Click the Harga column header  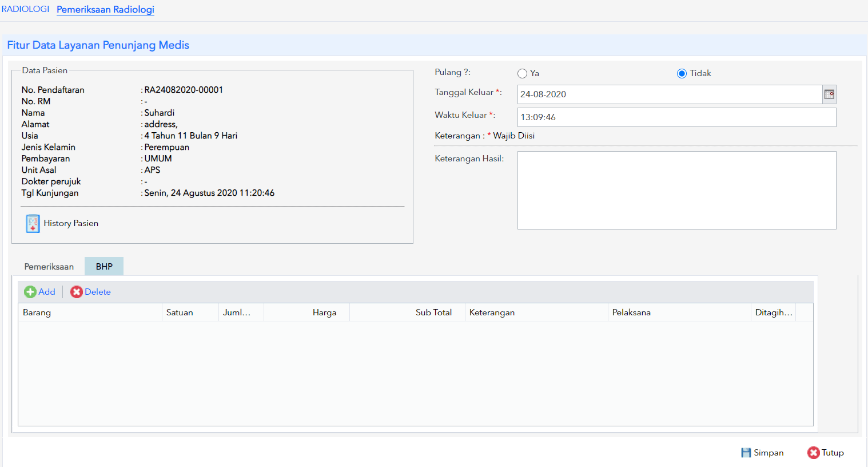click(x=307, y=312)
